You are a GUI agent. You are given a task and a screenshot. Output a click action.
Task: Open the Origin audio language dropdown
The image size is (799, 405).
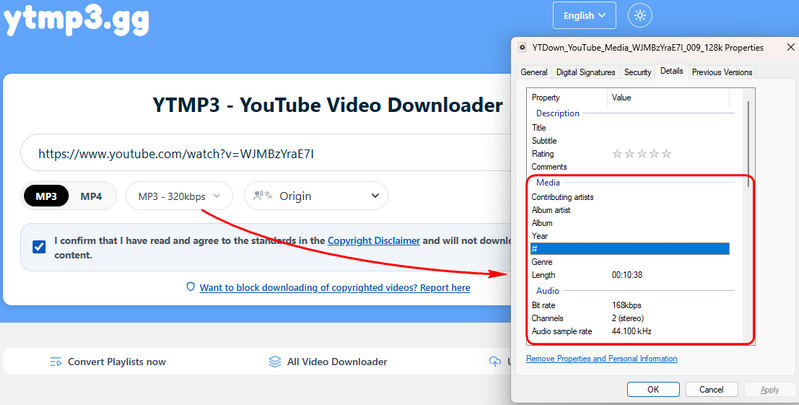pyautogui.click(x=316, y=196)
